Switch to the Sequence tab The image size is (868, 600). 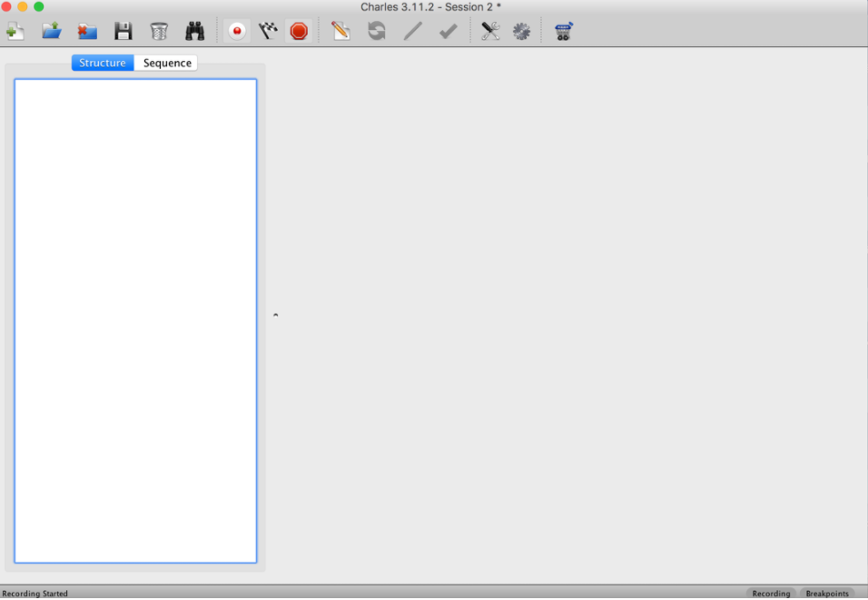click(x=167, y=63)
